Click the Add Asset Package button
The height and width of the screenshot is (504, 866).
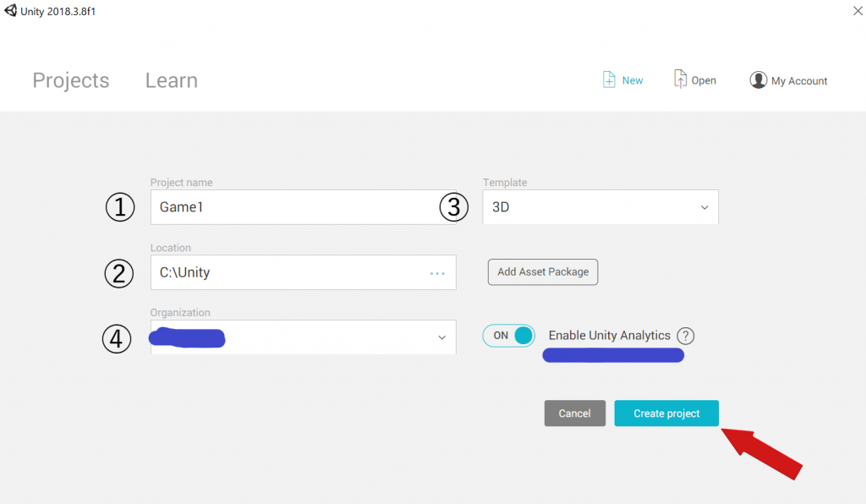point(542,272)
